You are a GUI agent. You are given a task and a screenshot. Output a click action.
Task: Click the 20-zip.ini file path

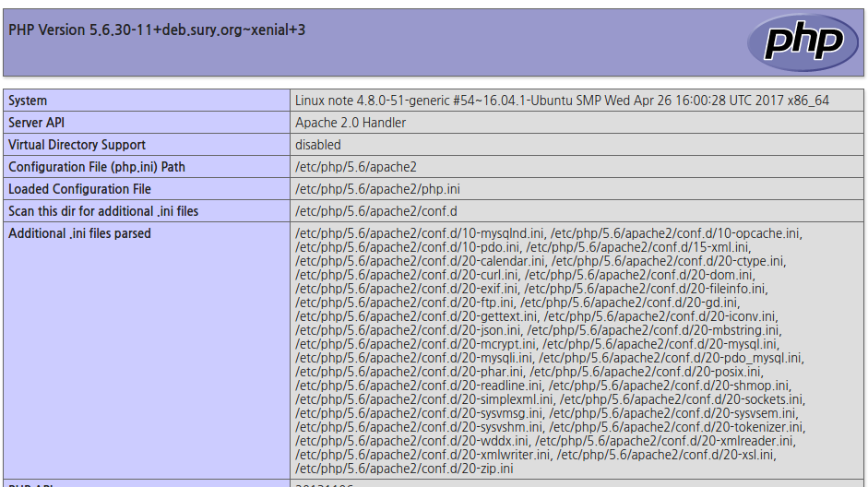[404, 469]
